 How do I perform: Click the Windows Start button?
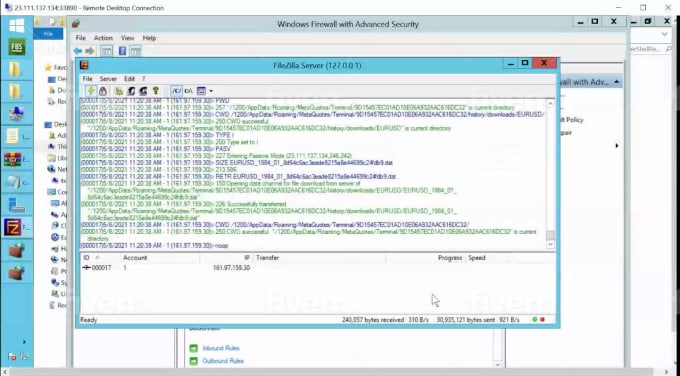16,26
